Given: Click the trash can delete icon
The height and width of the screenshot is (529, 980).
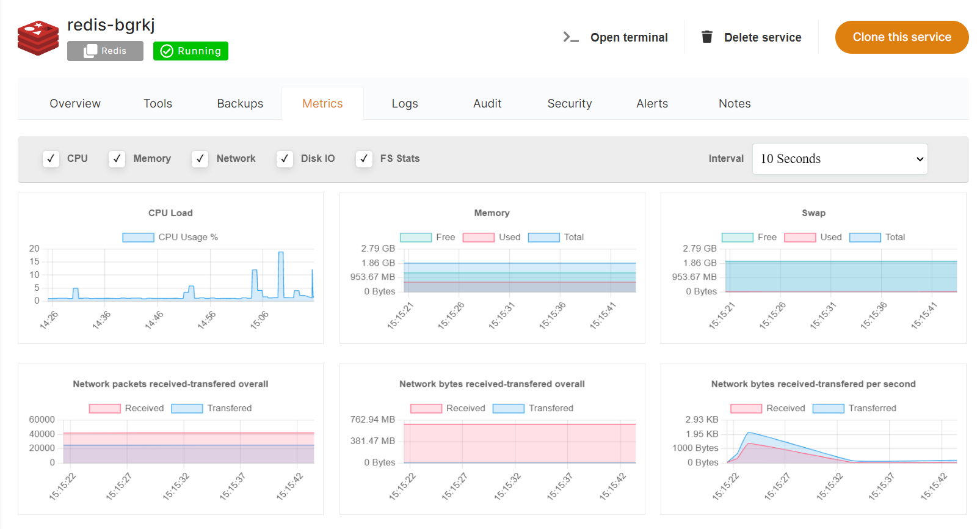Looking at the screenshot, I should tap(707, 37).
